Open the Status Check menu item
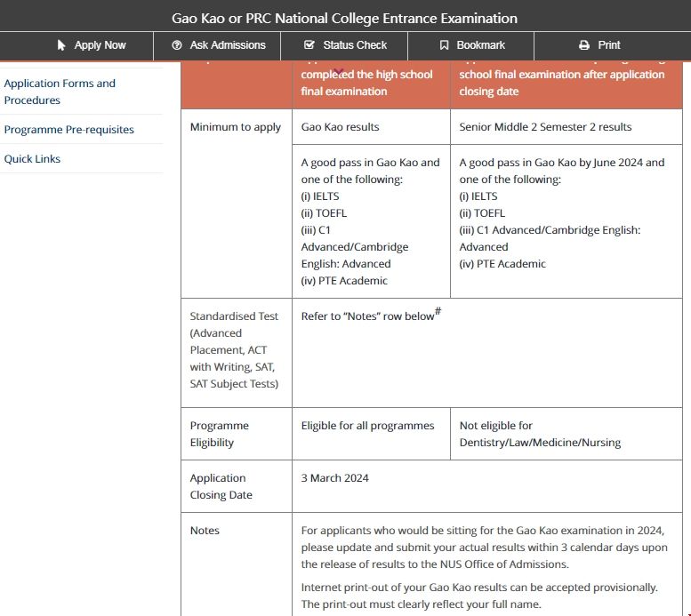Screen dimensions: 691x616 pyautogui.click(x=355, y=45)
